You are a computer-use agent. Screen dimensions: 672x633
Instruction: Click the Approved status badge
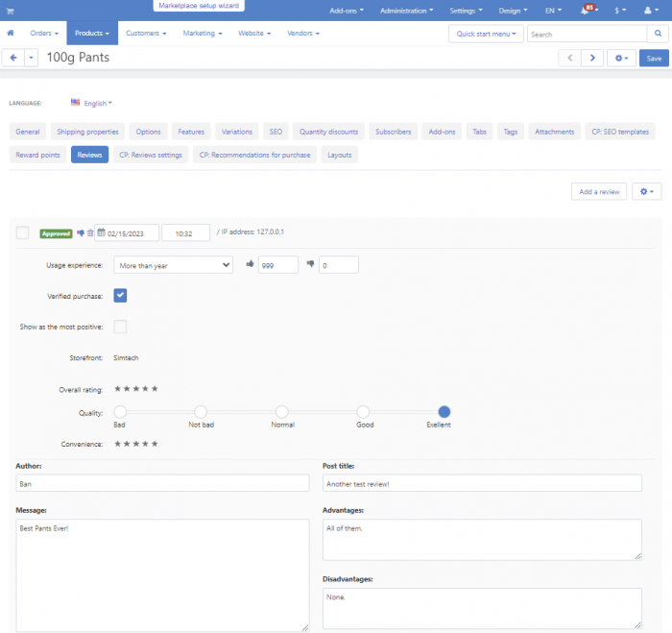(x=56, y=233)
